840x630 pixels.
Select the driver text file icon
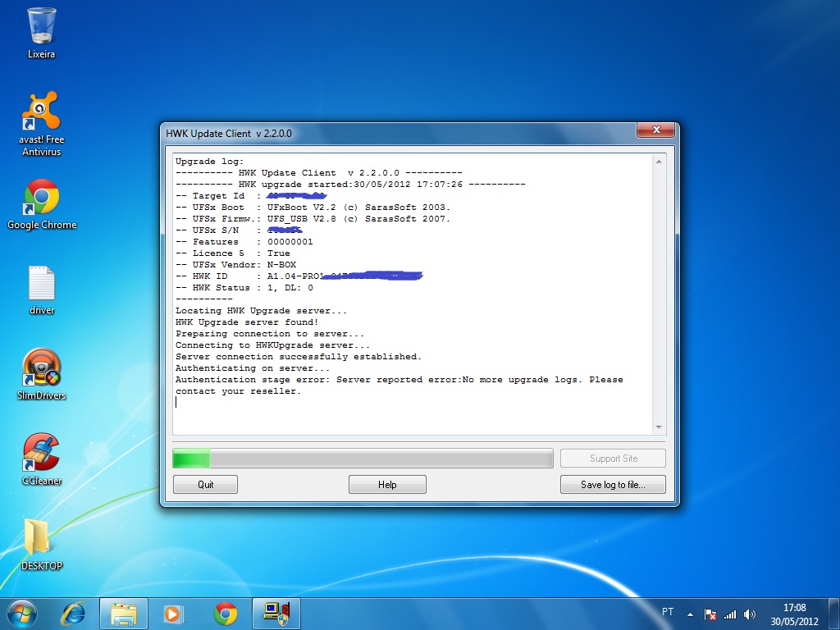click(x=42, y=290)
